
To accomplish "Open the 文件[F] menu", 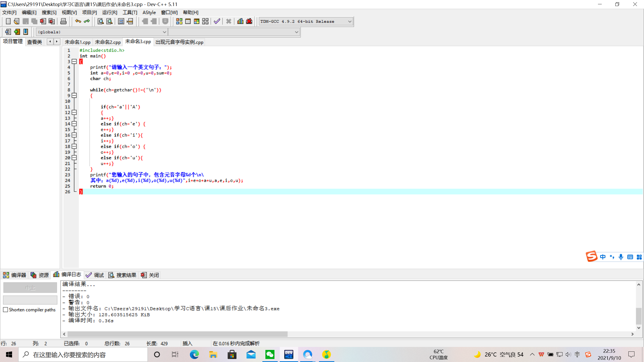I will point(9,12).
